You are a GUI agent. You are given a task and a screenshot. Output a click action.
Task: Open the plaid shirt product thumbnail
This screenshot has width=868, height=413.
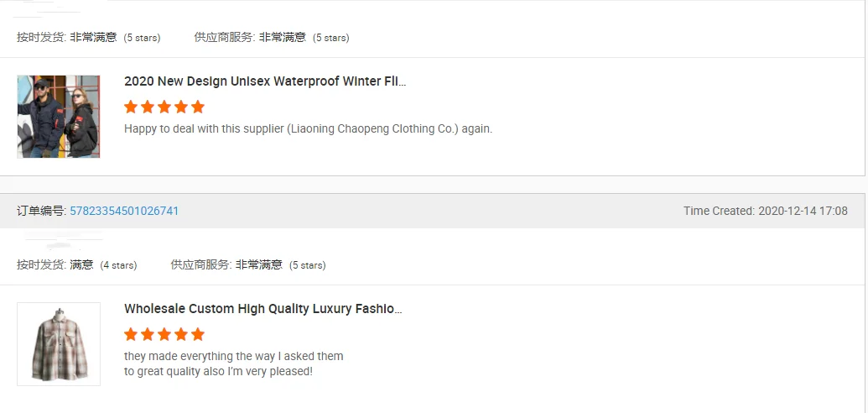pos(59,343)
